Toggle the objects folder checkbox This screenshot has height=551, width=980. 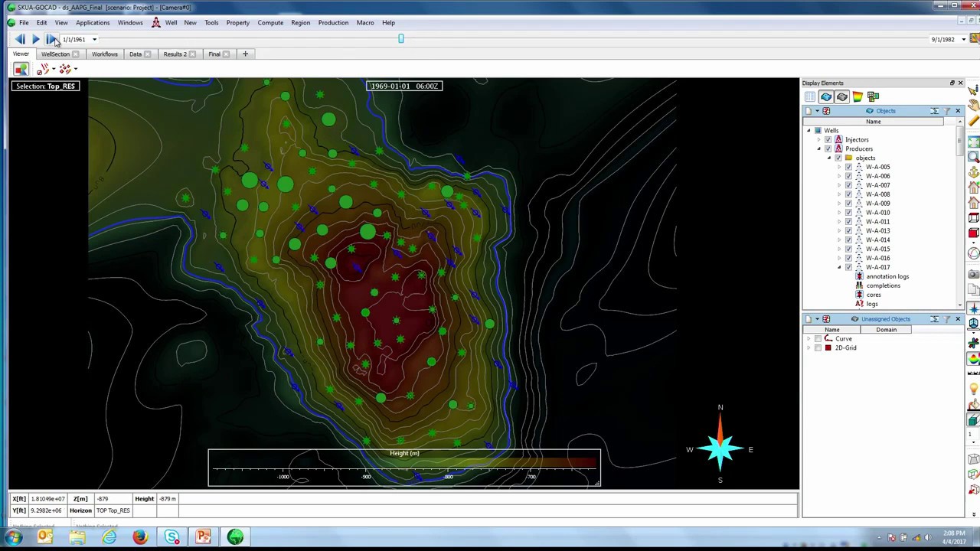(838, 158)
